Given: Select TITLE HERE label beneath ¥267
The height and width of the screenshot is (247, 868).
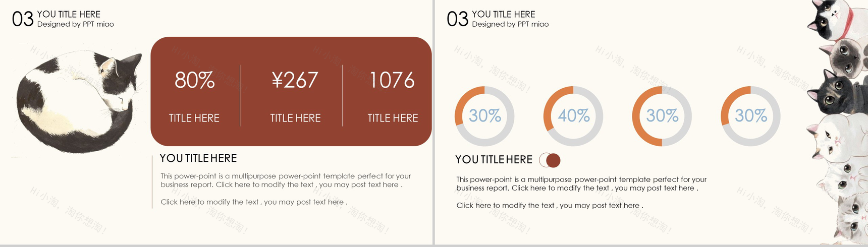Looking at the screenshot, I should 295,118.
